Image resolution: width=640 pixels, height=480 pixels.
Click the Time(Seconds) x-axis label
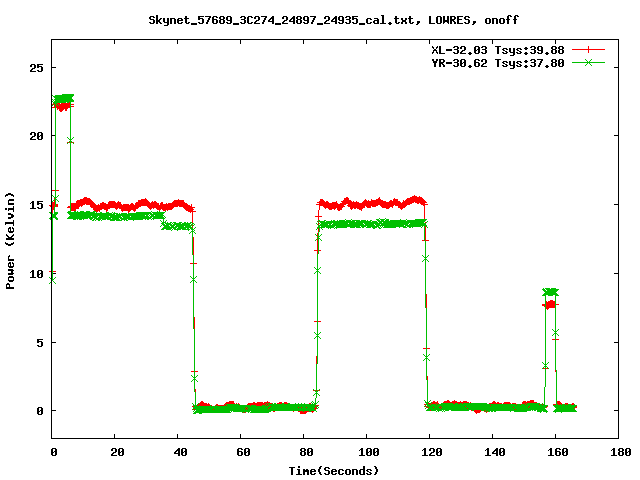click(333, 471)
